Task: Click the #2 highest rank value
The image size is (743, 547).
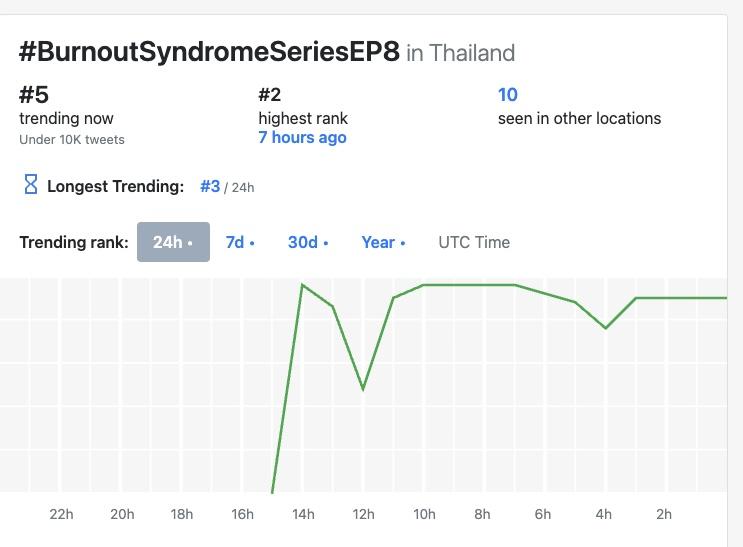Action: point(270,95)
